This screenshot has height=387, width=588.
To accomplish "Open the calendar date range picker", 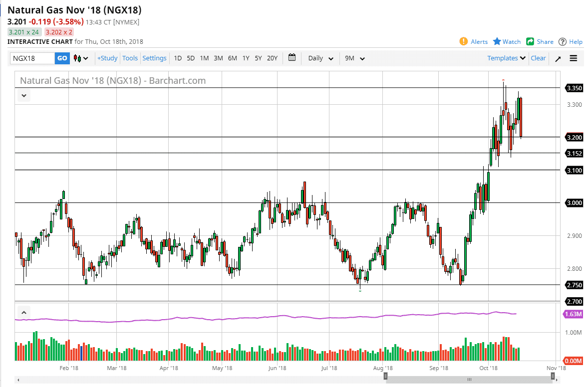I will pyautogui.click(x=292, y=58).
